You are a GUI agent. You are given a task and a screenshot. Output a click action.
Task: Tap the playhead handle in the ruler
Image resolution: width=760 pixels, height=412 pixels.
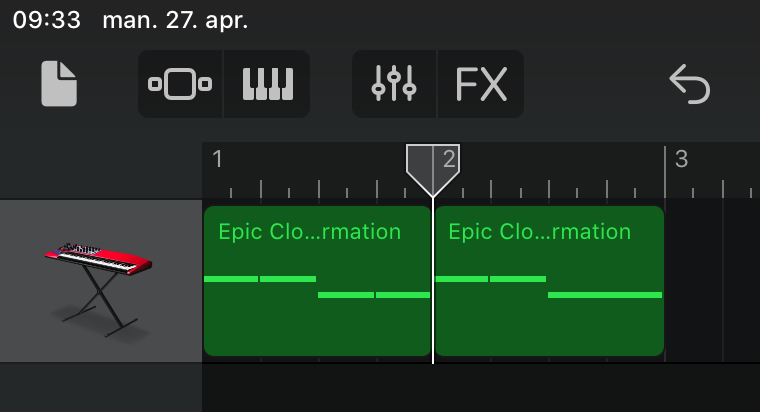click(433, 165)
